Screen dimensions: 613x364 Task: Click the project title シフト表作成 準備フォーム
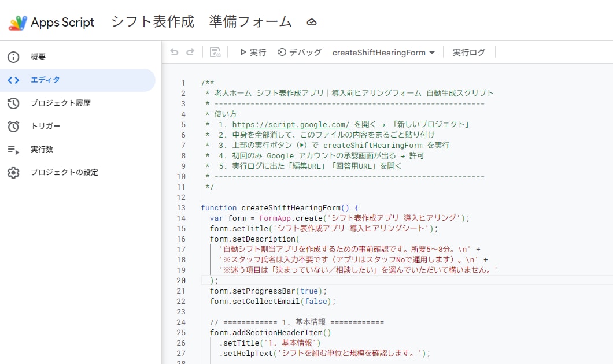tap(202, 22)
